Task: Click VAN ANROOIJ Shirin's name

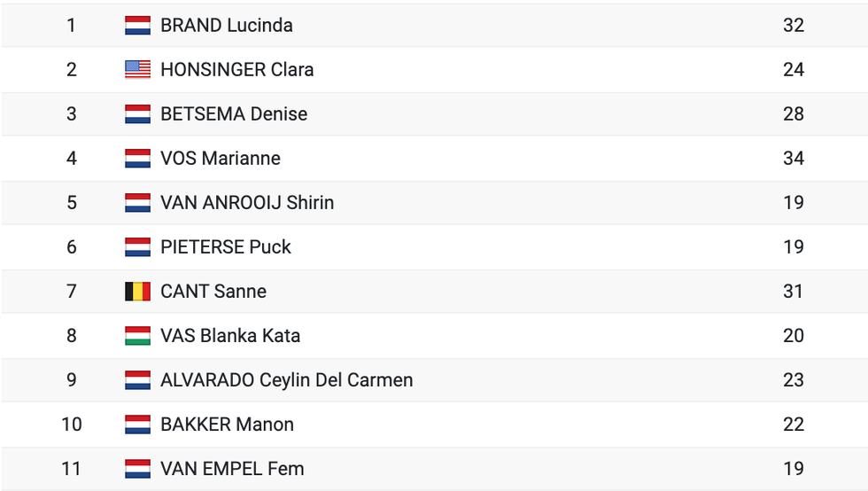Action: [247, 203]
